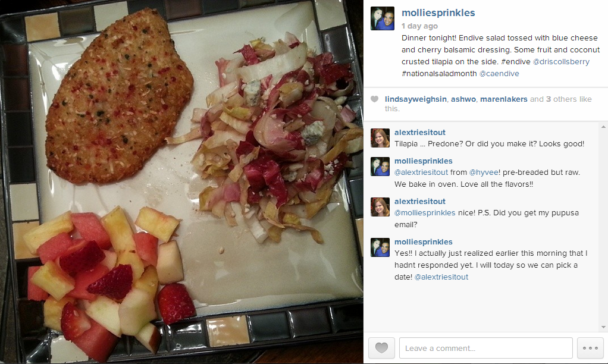Click the @hyvee mention in comment
Screen dimensions: 608x364
pyautogui.click(x=484, y=172)
